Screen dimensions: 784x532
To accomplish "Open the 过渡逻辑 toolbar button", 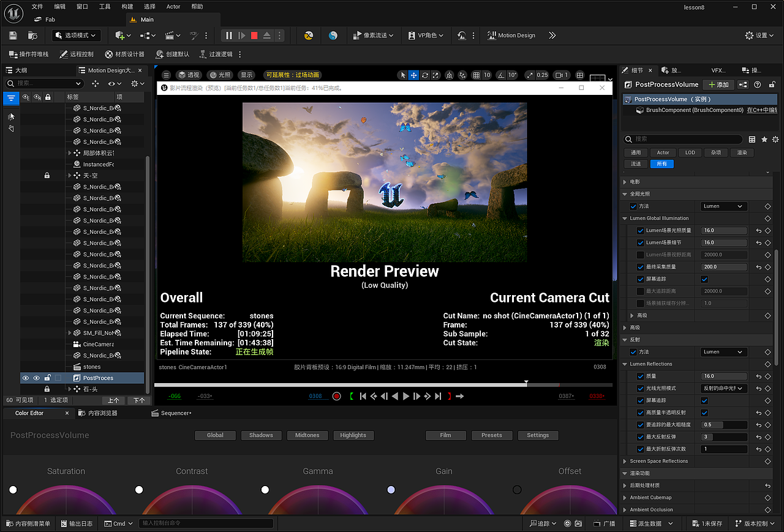I will tap(216, 54).
